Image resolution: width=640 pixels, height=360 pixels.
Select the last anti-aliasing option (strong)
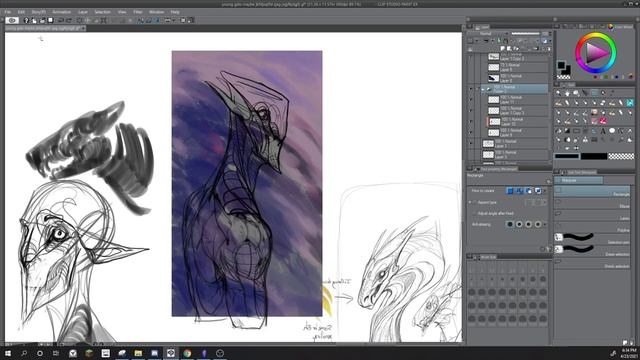pos(538,224)
